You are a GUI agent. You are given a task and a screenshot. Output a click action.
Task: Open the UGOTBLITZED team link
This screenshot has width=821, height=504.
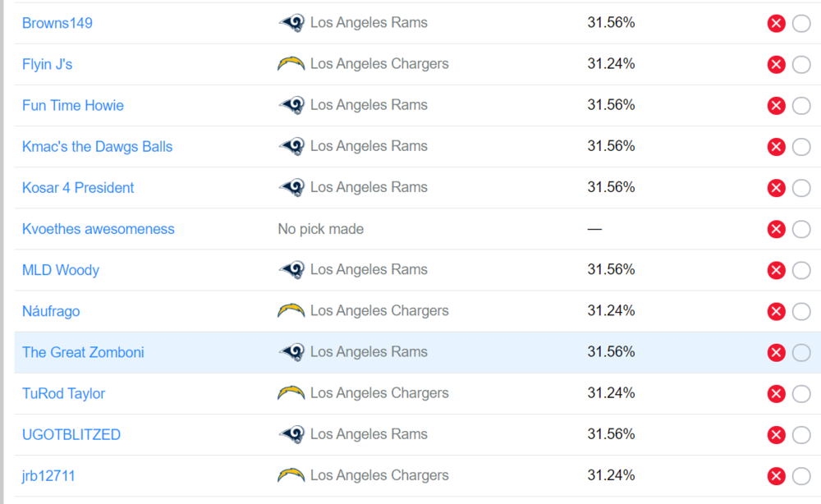(71, 435)
